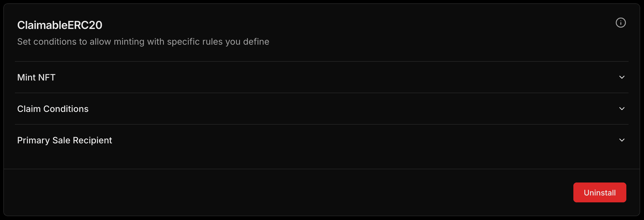Expand the Primary Sale Recipient section

(321, 140)
